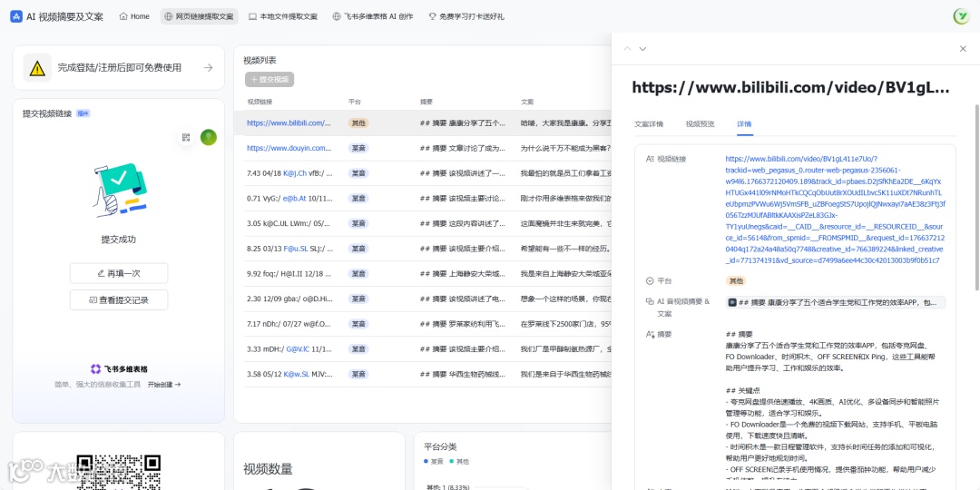Viewport: 980px width, 490px height.
Task: Click the 其他 platform tag in detail panel
Action: (736, 280)
